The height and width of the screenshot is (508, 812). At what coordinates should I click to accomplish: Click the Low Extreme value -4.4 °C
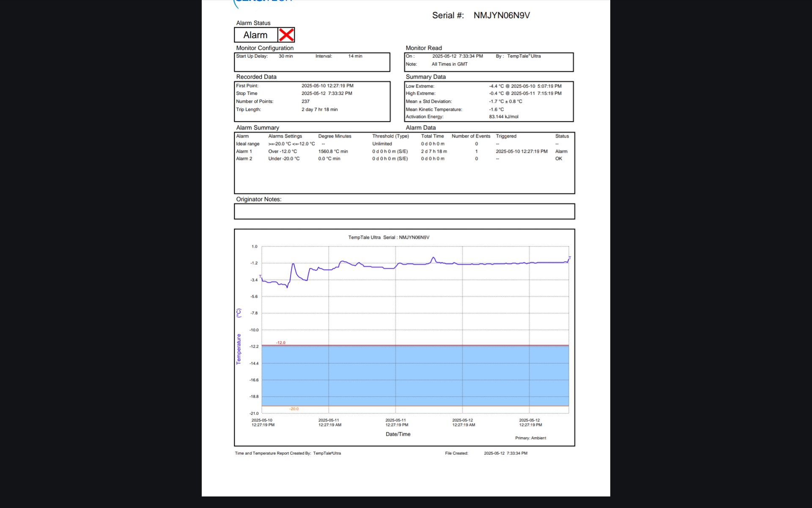pos(496,86)
